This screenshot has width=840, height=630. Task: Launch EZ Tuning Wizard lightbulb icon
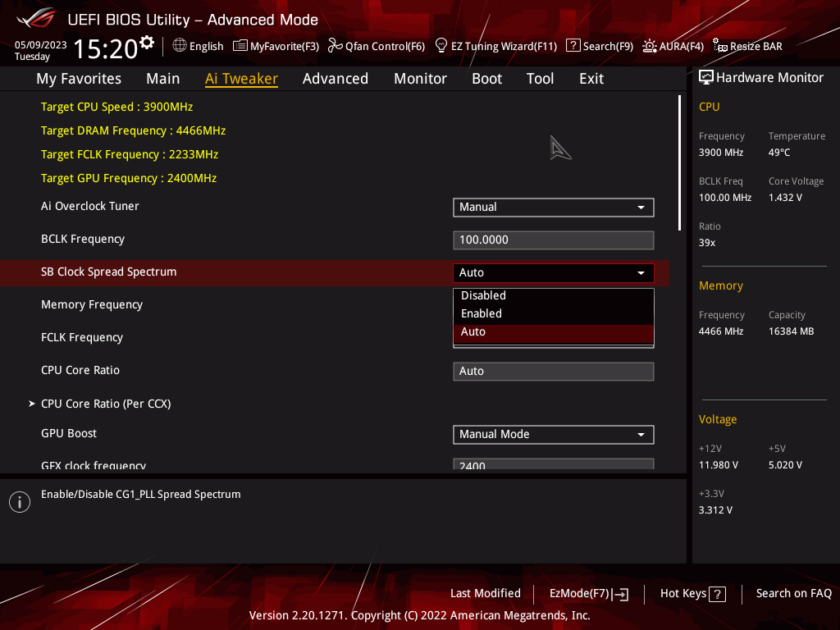coord(441,46)
